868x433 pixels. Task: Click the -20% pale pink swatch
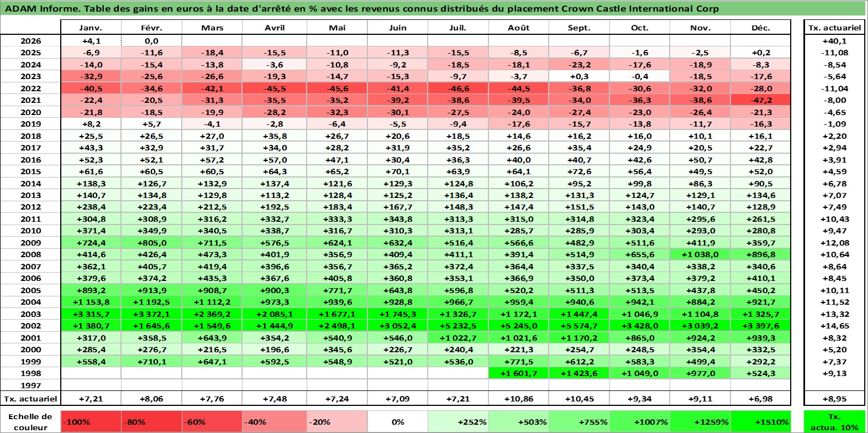click(x=337, y=422)
